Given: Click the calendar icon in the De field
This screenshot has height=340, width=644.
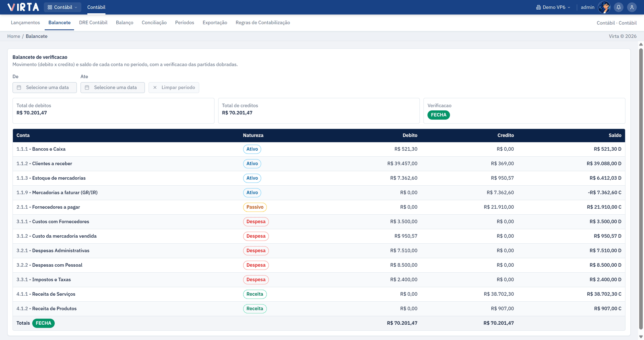Looking at the screenshot, I should point(19,87).
